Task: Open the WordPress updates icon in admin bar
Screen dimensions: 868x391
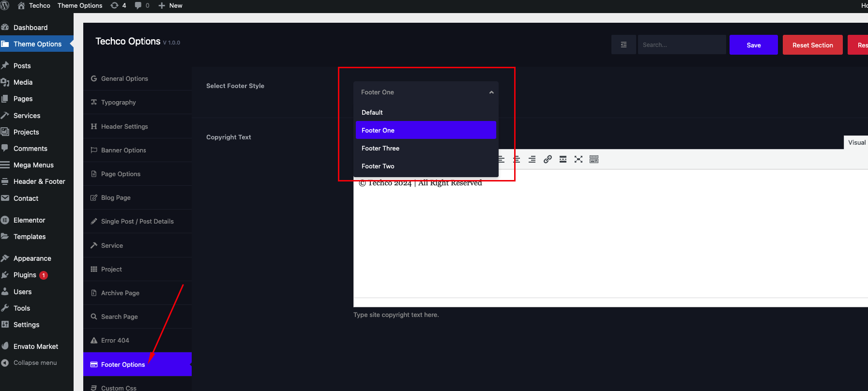Action: [x=118, y=5]
